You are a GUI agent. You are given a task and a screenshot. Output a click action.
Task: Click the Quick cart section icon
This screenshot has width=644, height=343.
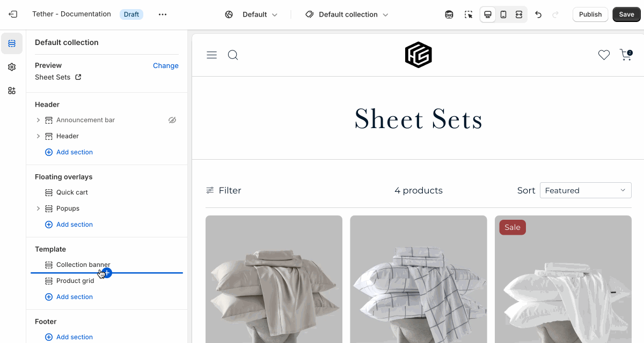pyautogui.click(x=49, y=192)
